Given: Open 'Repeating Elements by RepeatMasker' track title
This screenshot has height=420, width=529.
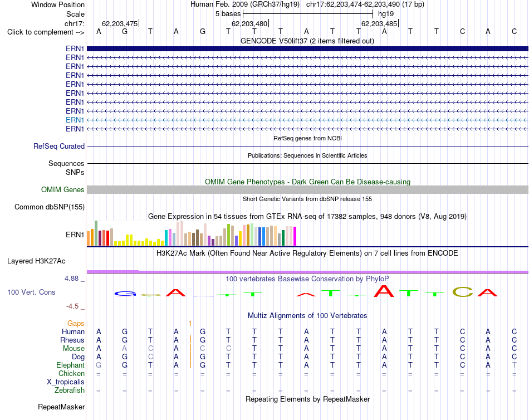Looking at the screenshot, I should click(307, 399).
